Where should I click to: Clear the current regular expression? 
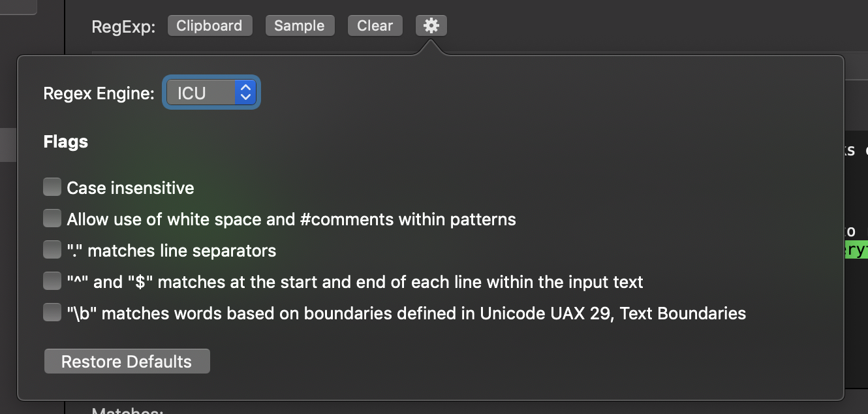(x=375, y=25)
